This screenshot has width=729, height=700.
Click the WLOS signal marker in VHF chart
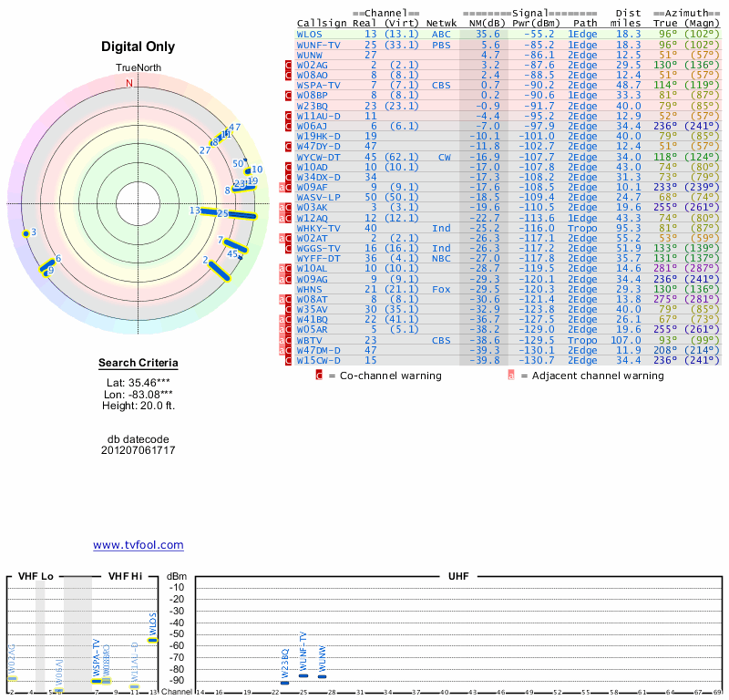152,639
